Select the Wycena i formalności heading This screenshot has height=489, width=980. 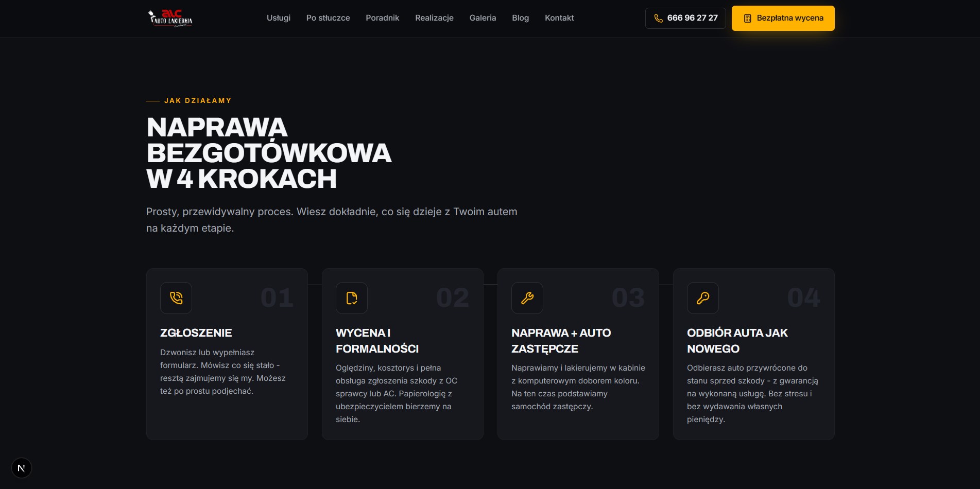point(377,341)
